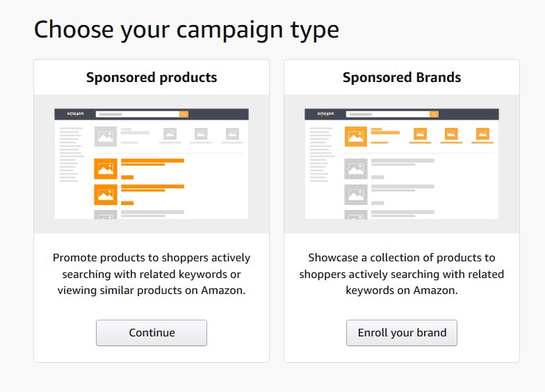Screen dimensions: 545x392
Task: Click upper gray image placeholder in Brands preview
Action: [x=356, y=169]
